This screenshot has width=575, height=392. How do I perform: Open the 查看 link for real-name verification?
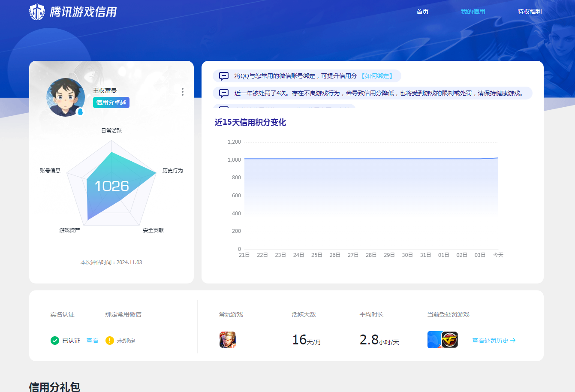(92, 341)
